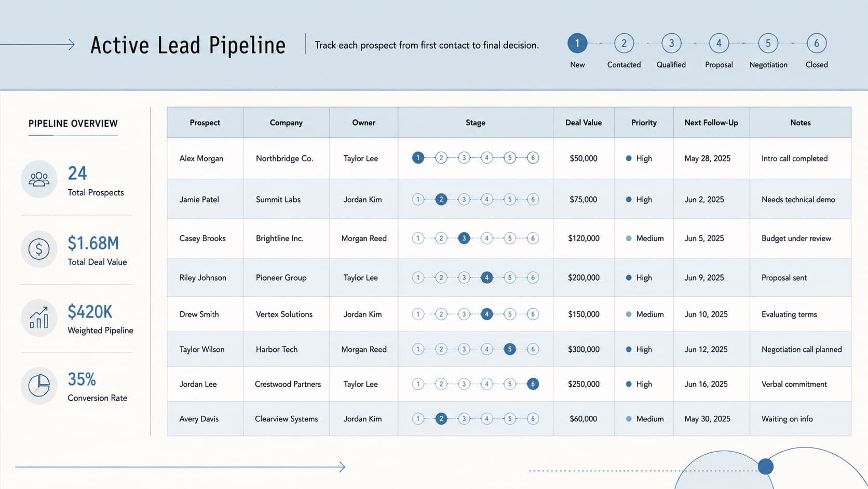Click the Conversion Rate pie icon

[39, 386]
